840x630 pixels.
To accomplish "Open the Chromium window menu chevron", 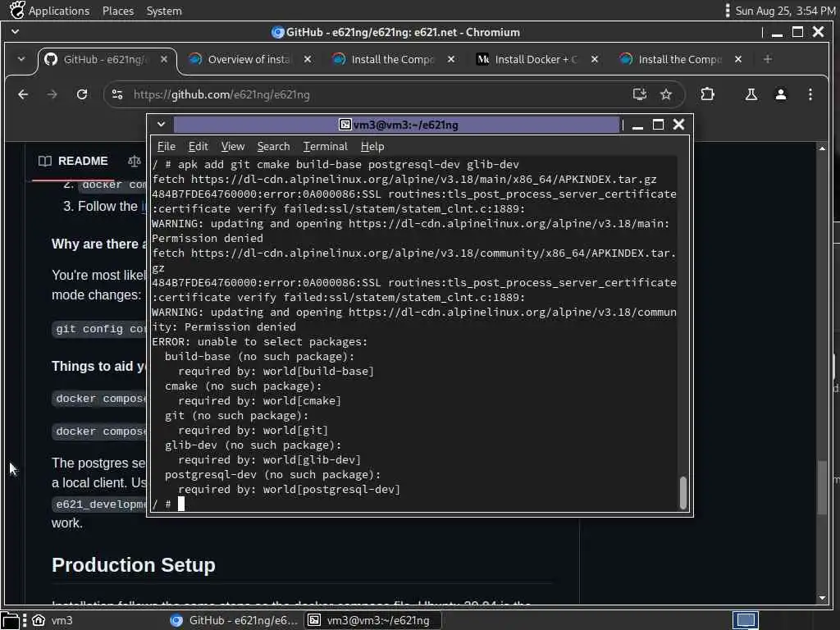I will [x=15, y=32].
